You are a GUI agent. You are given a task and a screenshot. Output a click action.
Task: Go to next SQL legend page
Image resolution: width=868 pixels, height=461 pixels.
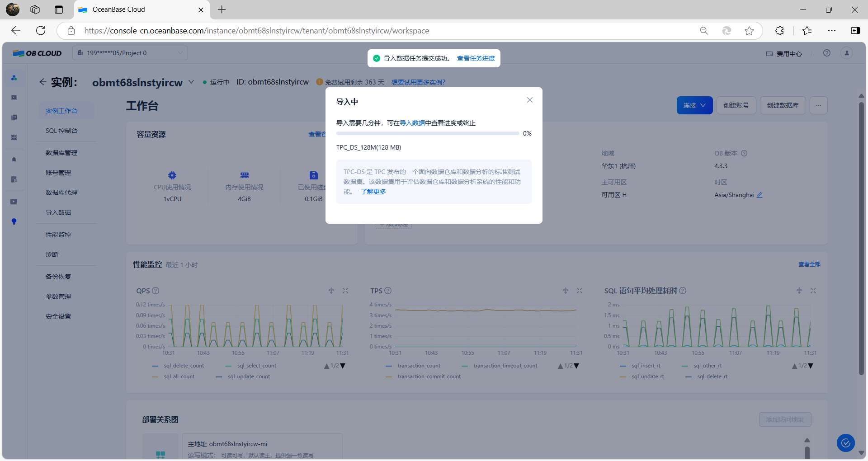tap(811, 366)
